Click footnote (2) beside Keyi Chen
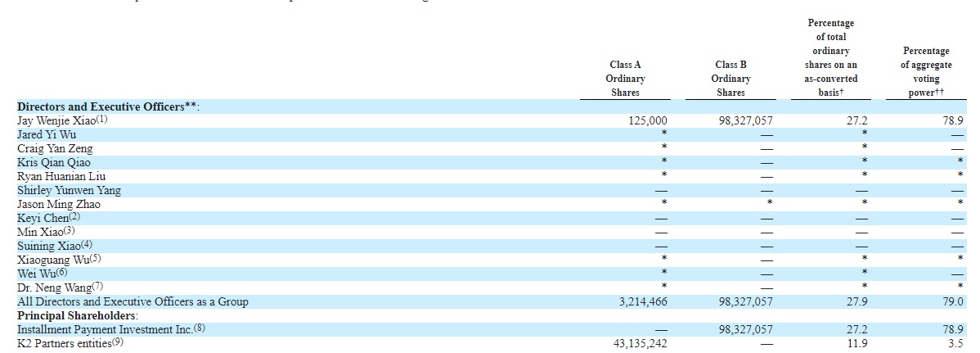This screenshot has height=353, width=980. [x=74, y=217]
